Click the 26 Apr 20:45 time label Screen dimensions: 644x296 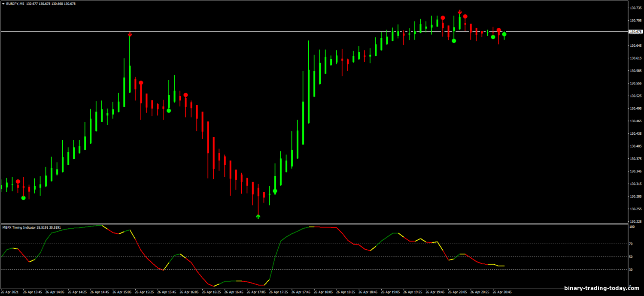point(501,292)
